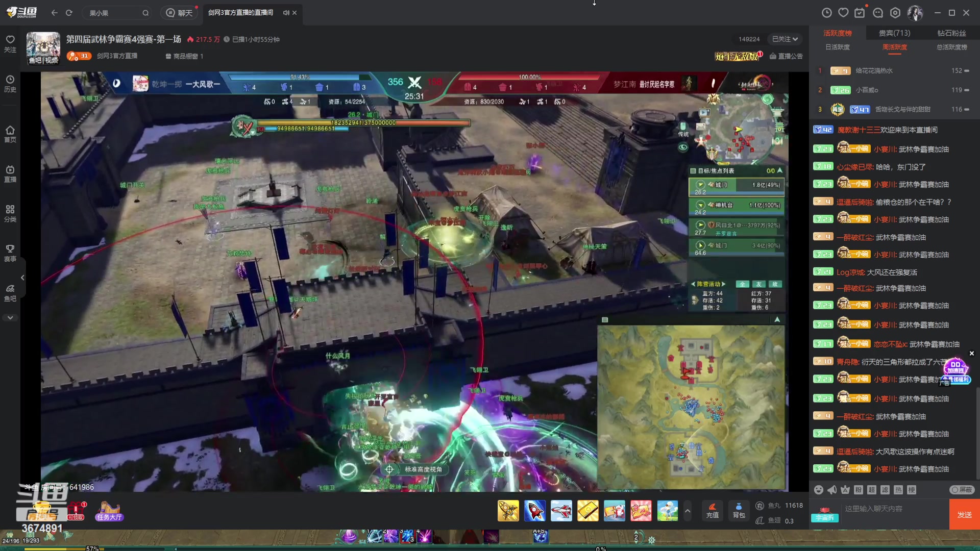Open the user avatar profile
Viewport: 980px width, 551px height.
click(x=915, y=13)
